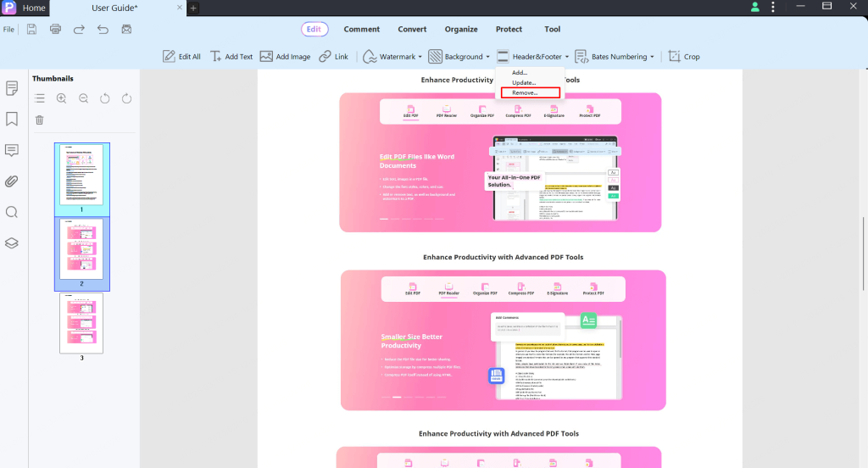Click the PDFelement logo icon
868x468 pixels.
click(8, 7)
